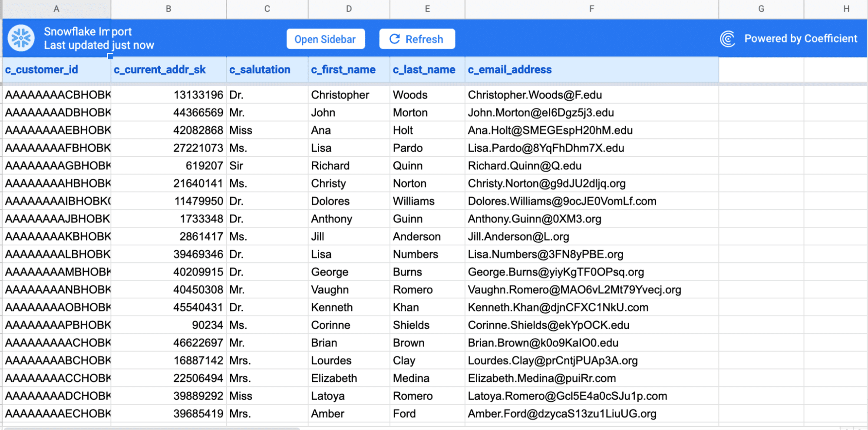Click the Snowflake Import title text
The width and height of the screenshot is (868, 430).
coord(88,32)
